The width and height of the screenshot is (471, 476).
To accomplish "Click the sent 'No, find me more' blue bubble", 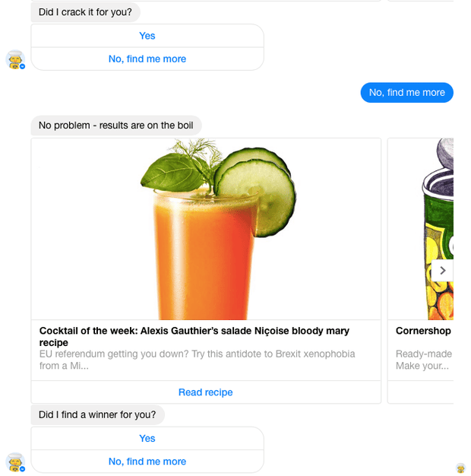I will pos(406,93).
